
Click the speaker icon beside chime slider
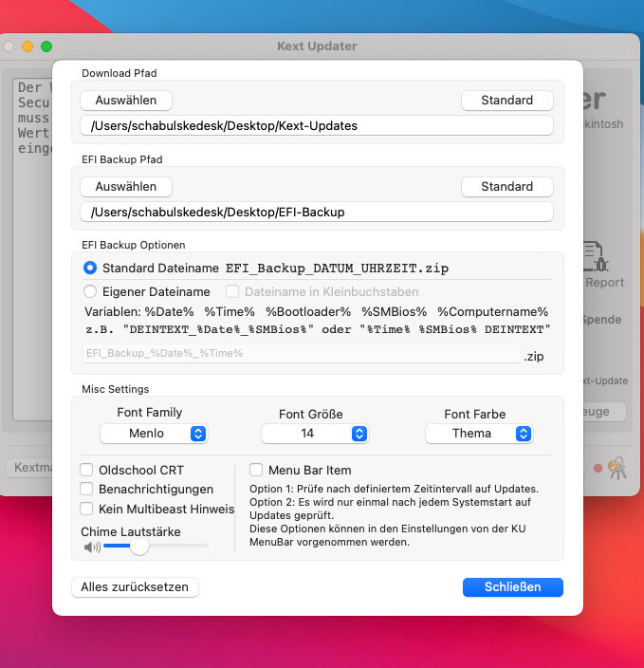pyautogui.click(x=92, y=547)
